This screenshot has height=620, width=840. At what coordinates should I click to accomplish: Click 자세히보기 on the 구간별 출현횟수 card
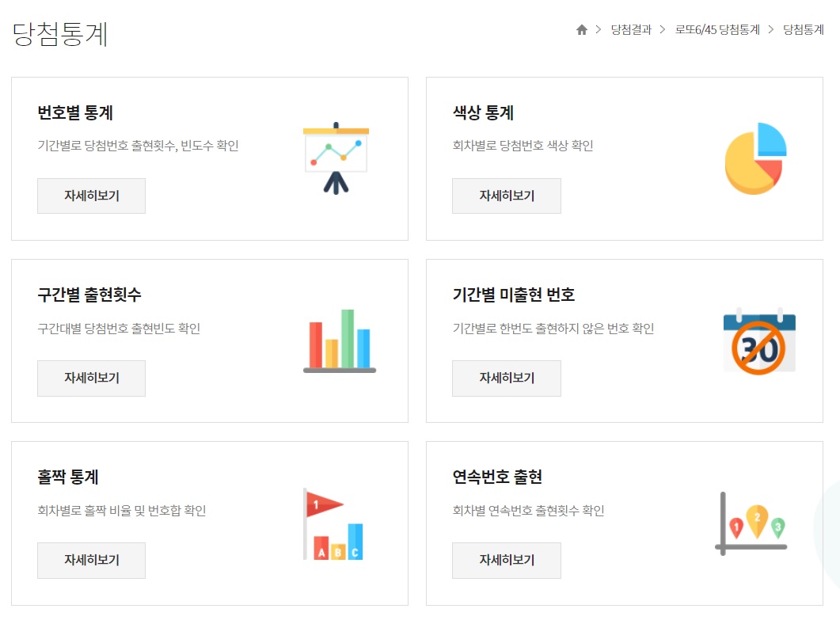(x=91, y=378)
